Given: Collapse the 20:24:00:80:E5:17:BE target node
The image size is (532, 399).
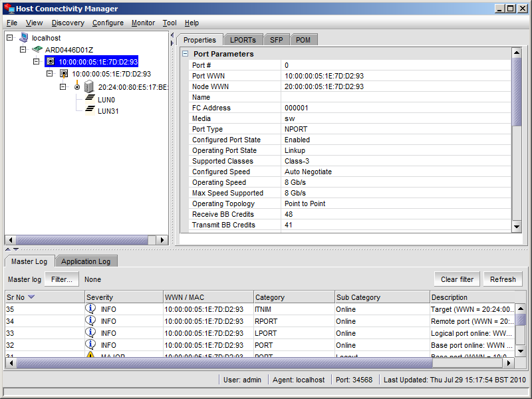Looking at the screenshot, I should click(x=63, y=87).
